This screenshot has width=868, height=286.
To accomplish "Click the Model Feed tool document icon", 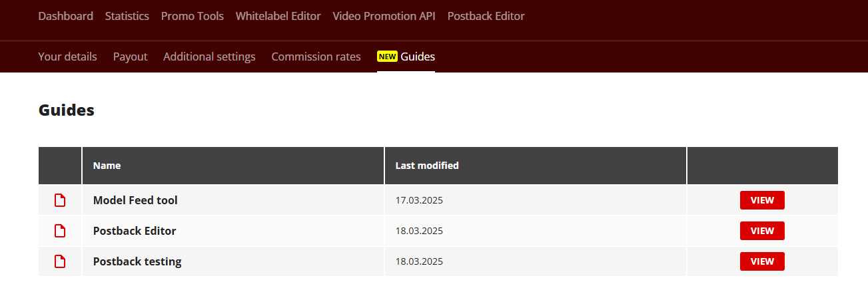I will pyautogui.click(x=60, y=200).
